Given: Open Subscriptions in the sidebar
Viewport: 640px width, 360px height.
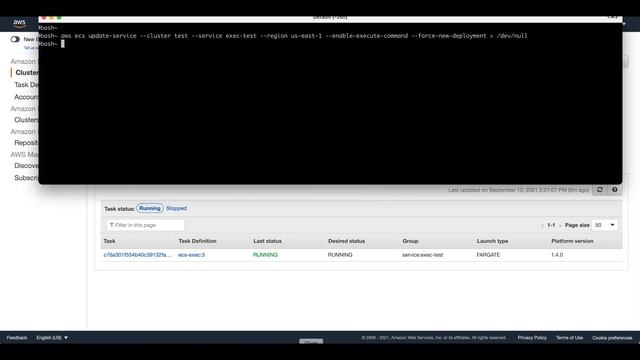Looking at the screenshot, I should point(27,178).
